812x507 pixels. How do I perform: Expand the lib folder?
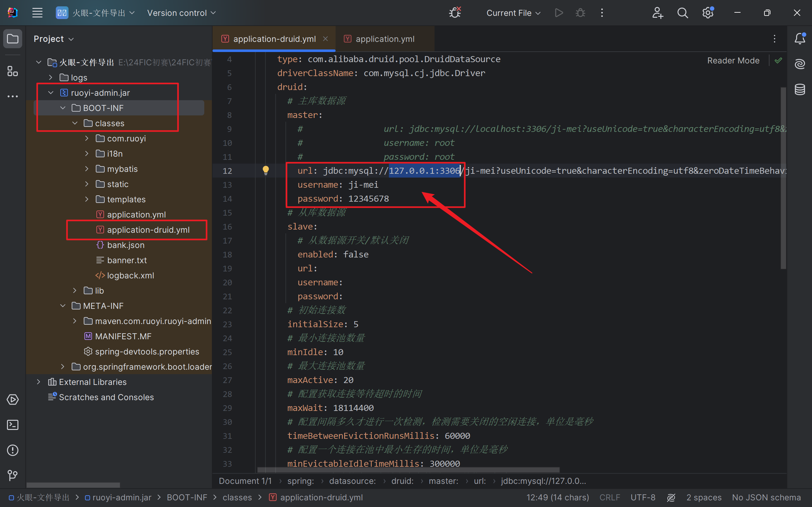(x=75, y=291)
